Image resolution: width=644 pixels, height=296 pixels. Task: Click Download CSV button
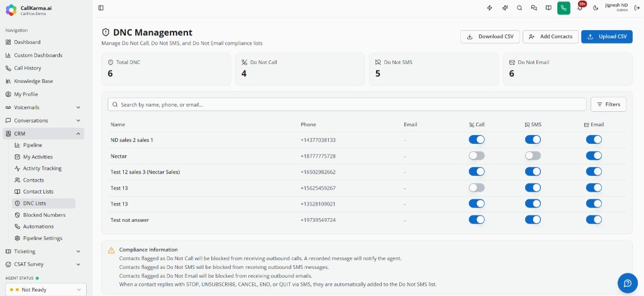point(490,36)
